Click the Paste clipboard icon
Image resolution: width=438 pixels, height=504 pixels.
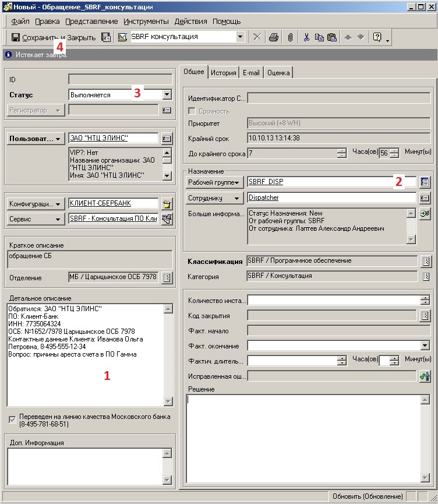331,37
